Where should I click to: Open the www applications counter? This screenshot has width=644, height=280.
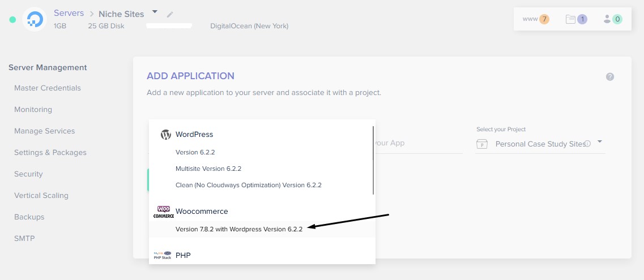click(536, 19)
